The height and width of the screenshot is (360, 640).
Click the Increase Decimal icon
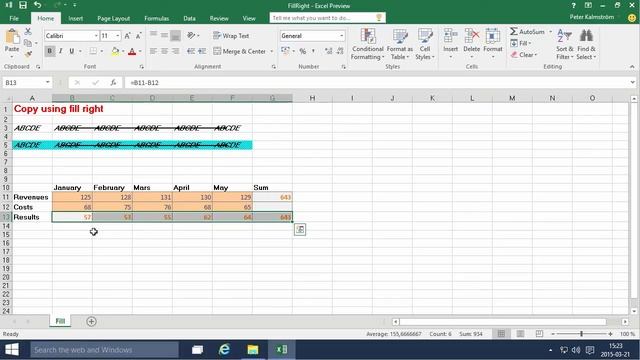pyautogui.click(x=329, y=51)
